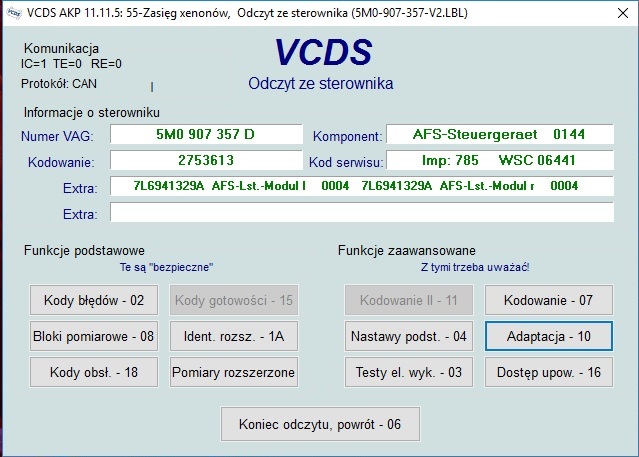Click the 'Funkcje zaawansowane' label
Image resolution: width=639 pixels, height=457 pixels.
pos(406,250)
